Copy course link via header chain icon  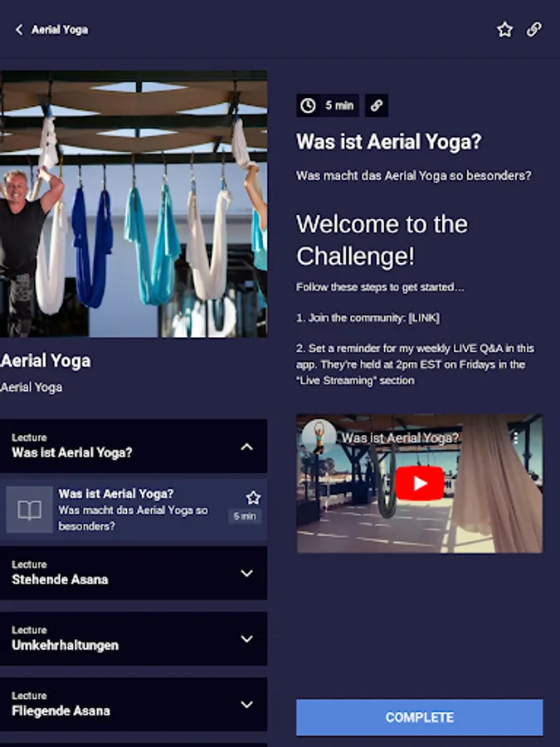533,30
